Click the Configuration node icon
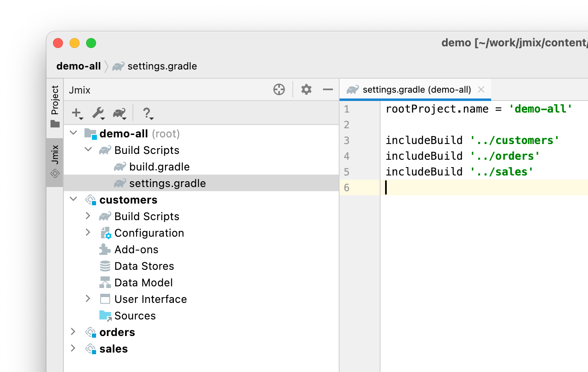The width and height of the screenshot is (588, 372). point(106,233)
